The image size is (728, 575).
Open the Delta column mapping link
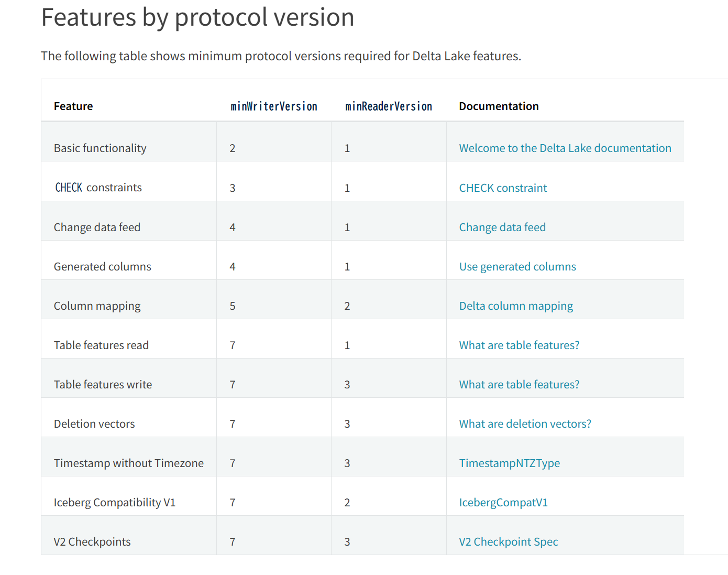click(x=516, y=306)
